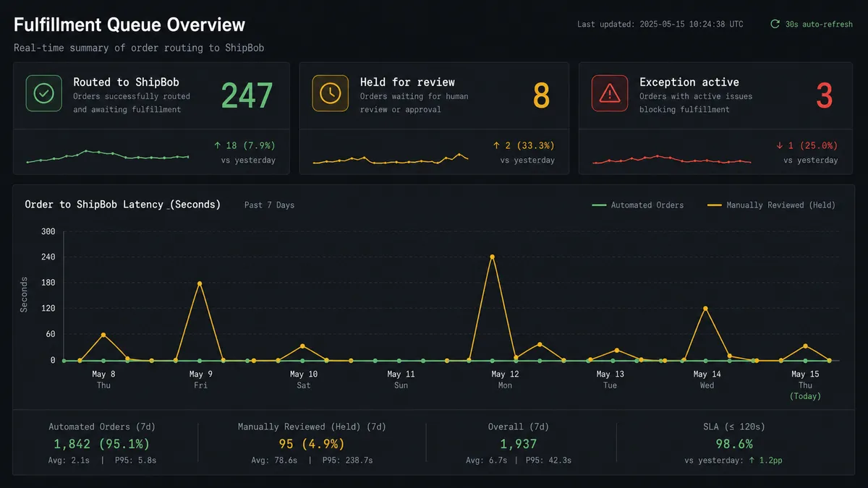The height and width of the screenshot is (488, 868).
Task: Select the 3 active exceptions count
Action: [824, 95]
